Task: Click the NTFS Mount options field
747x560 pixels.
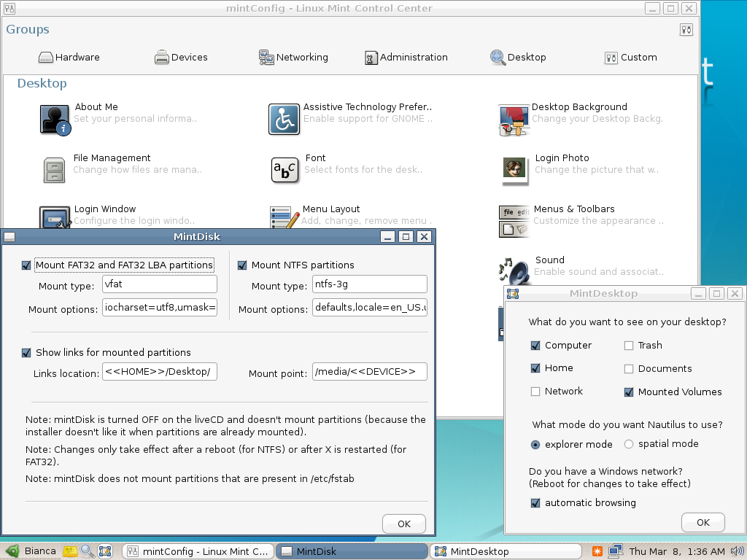Action: 370,308
